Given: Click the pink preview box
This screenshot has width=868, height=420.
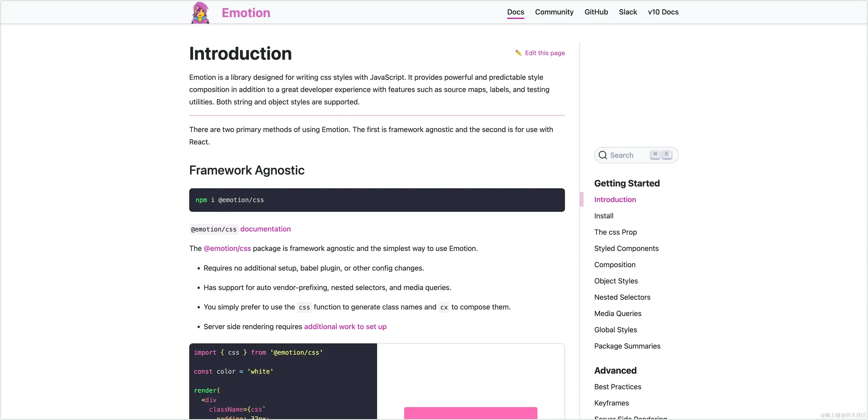Looking at the screenshot, I should (x=470, y=413).
